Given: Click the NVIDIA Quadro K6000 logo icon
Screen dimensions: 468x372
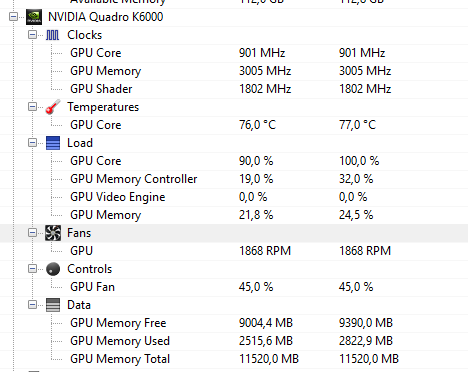Looking at the screenshot, I should tap(34, 17).
